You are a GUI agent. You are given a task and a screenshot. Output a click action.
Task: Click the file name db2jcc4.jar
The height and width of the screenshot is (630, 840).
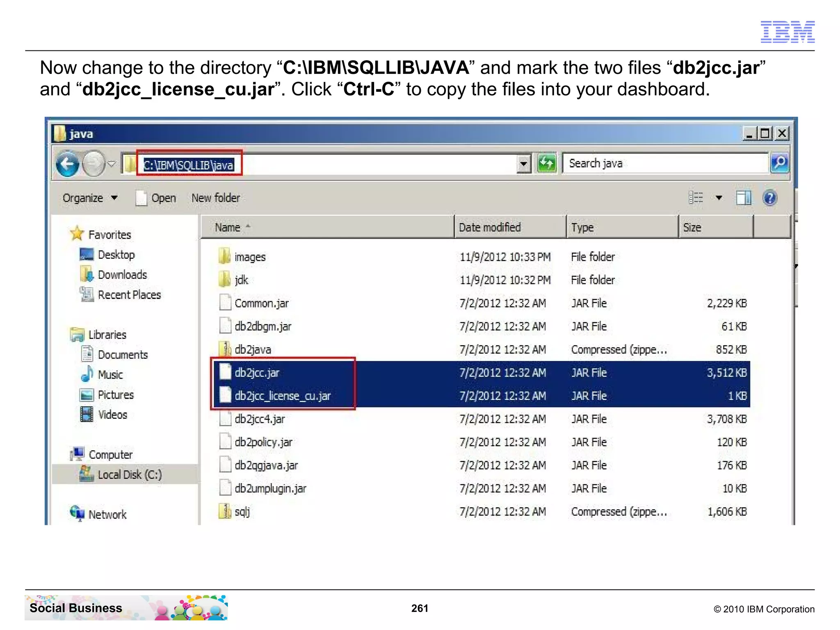point(260,419)
